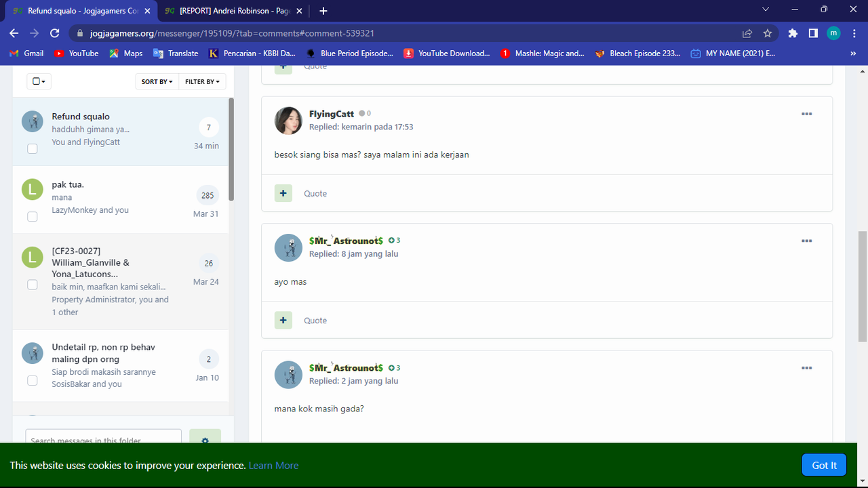The height and width of the screenshot is (488, 868).
Task: View site information lock icon
Action: point(79,33)
